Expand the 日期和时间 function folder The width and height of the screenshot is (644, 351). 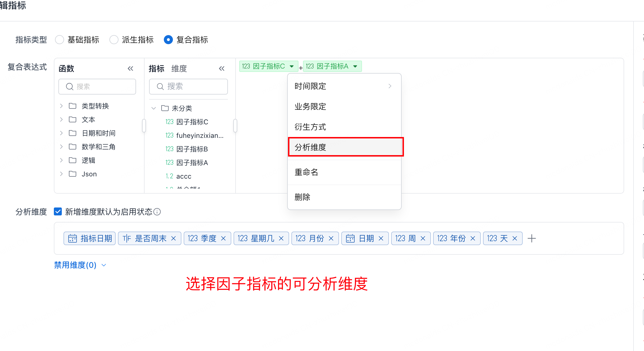click(x=61, y=133)
